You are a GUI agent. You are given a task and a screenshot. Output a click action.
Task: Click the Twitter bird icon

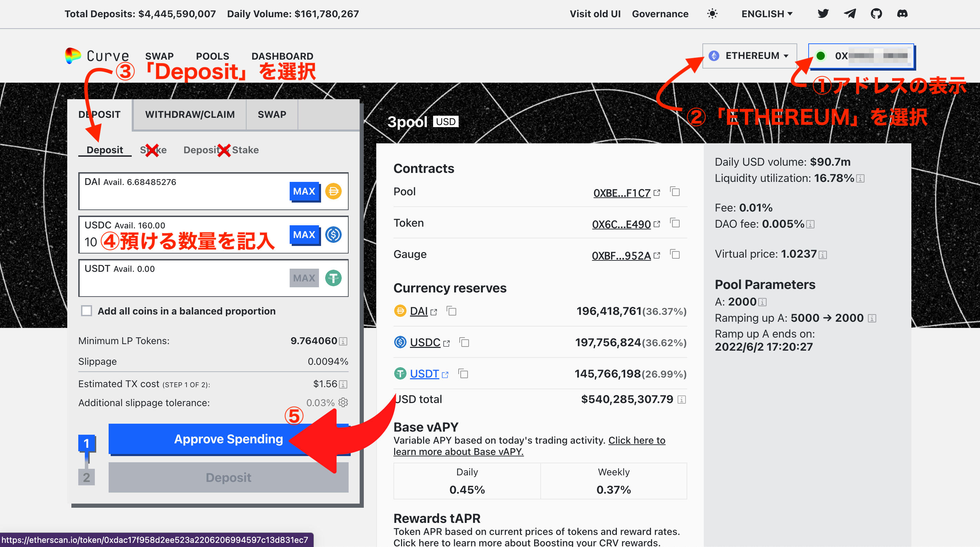tap(824, 13)
